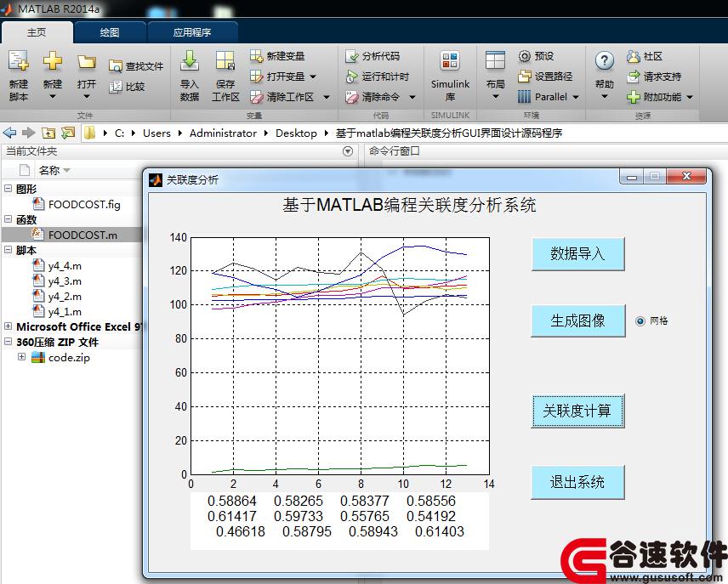This screenshot has height=584, width=728.
Task: Collapse the 脚本 (Scripts) group
Action: [x=8, y=250]
